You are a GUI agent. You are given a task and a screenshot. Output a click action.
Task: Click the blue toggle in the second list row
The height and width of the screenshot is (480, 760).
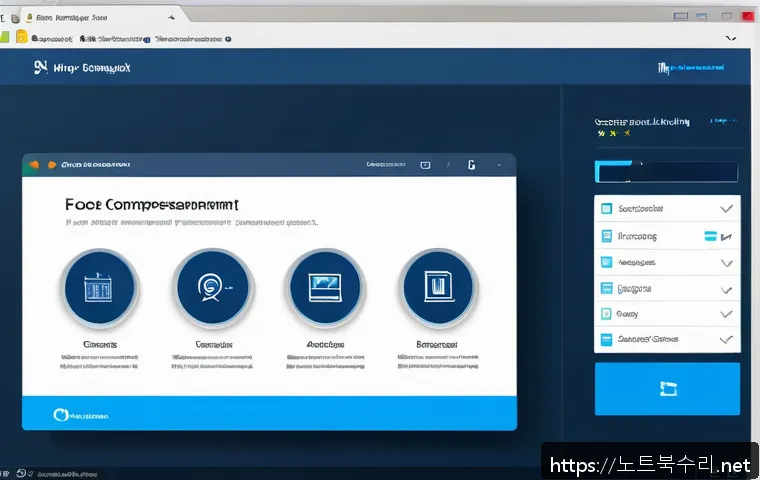(711, 236)
